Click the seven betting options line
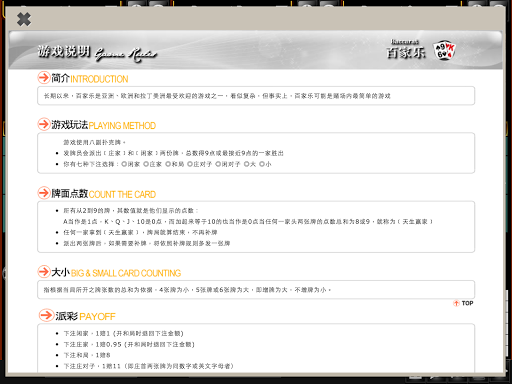 pyautogui.click(x=167, y=164)
